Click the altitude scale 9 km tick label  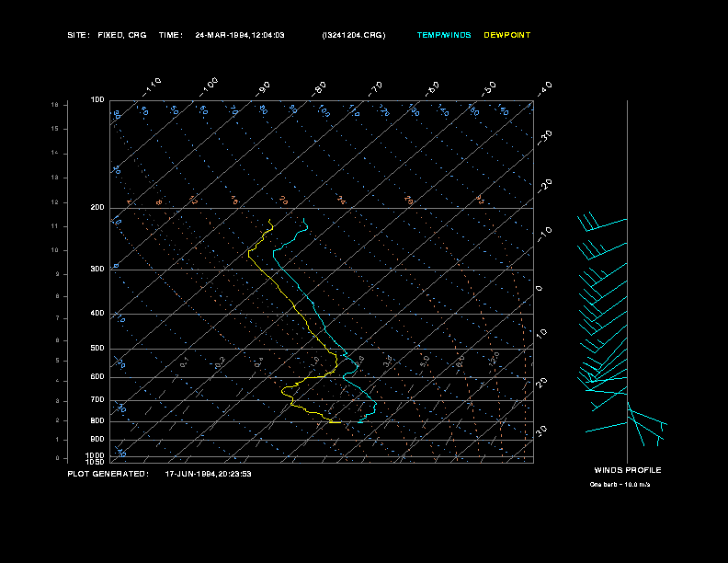coord(58,274)
